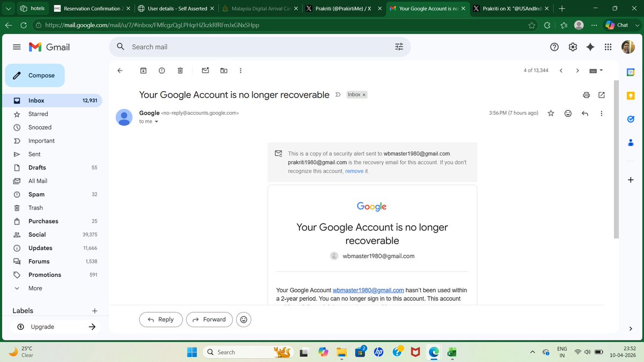Go to the newer email arrow
The width and height of the screenshot is (644, 362).
(x=560, y=70)
